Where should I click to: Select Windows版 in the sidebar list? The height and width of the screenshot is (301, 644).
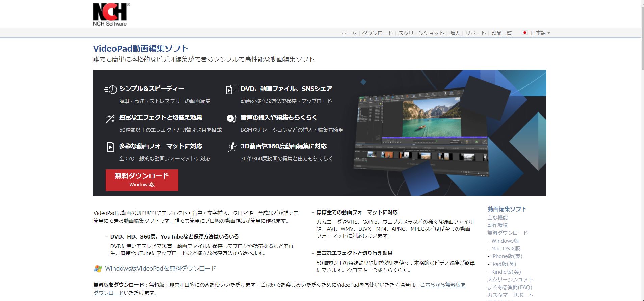[505, 241]
